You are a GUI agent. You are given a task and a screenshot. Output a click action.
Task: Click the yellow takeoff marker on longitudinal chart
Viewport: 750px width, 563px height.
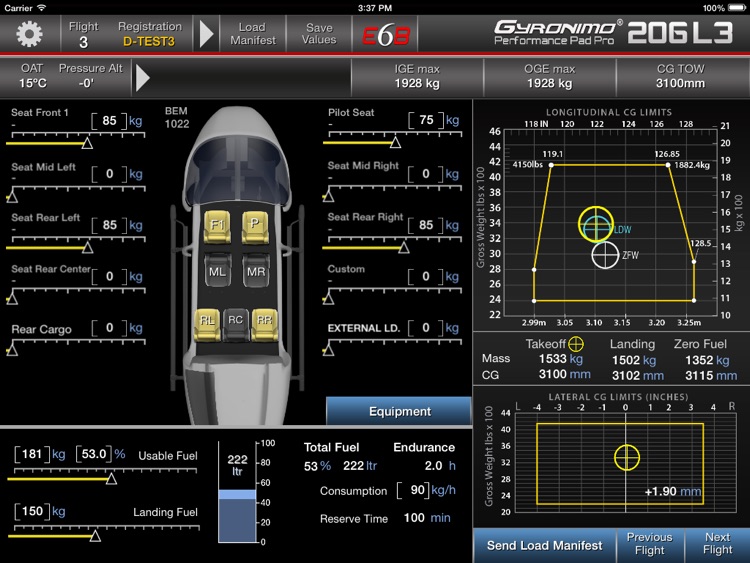(x=596, y=224)
